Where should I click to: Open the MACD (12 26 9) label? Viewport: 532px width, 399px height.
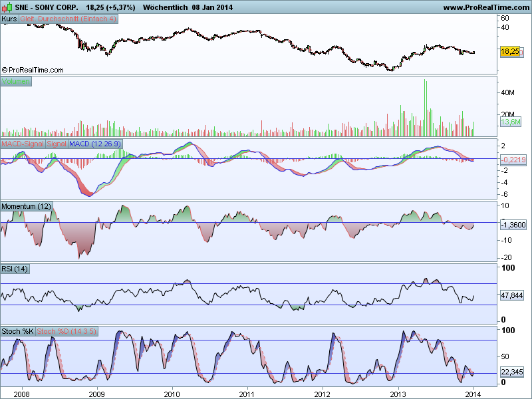tap(95, 144)
